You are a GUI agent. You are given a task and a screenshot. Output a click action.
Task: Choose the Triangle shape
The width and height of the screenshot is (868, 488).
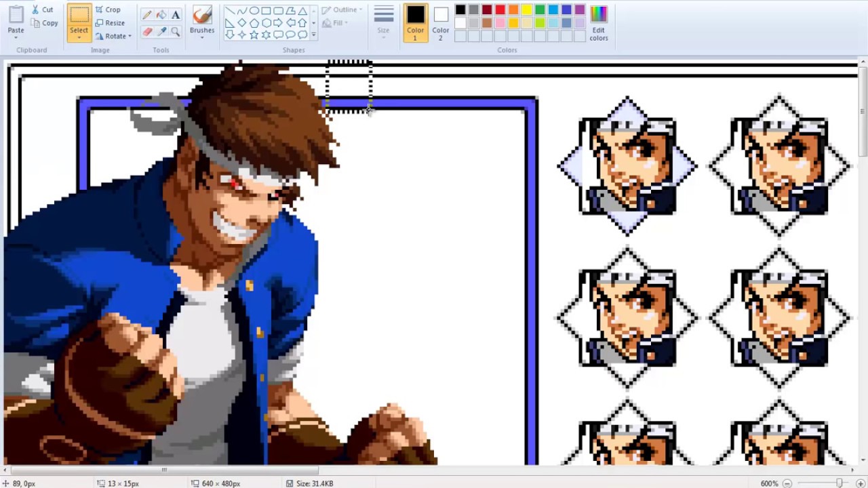[303, 11]
